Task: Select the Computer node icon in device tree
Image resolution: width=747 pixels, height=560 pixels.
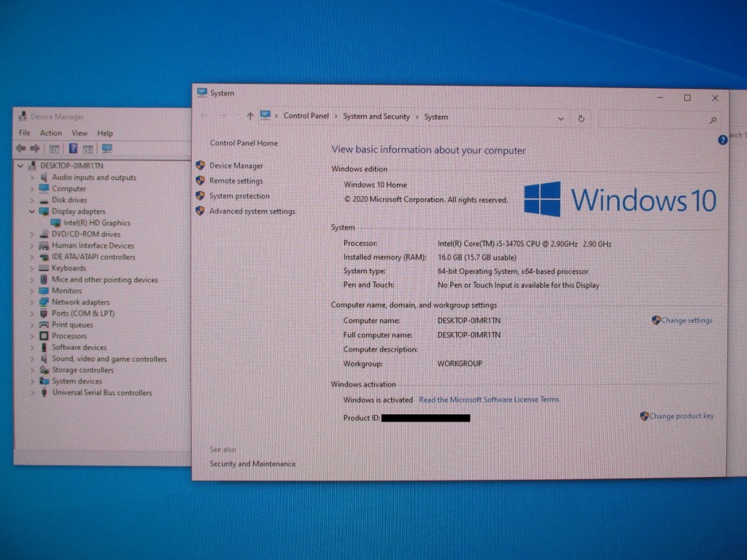Action: [44, 188]
